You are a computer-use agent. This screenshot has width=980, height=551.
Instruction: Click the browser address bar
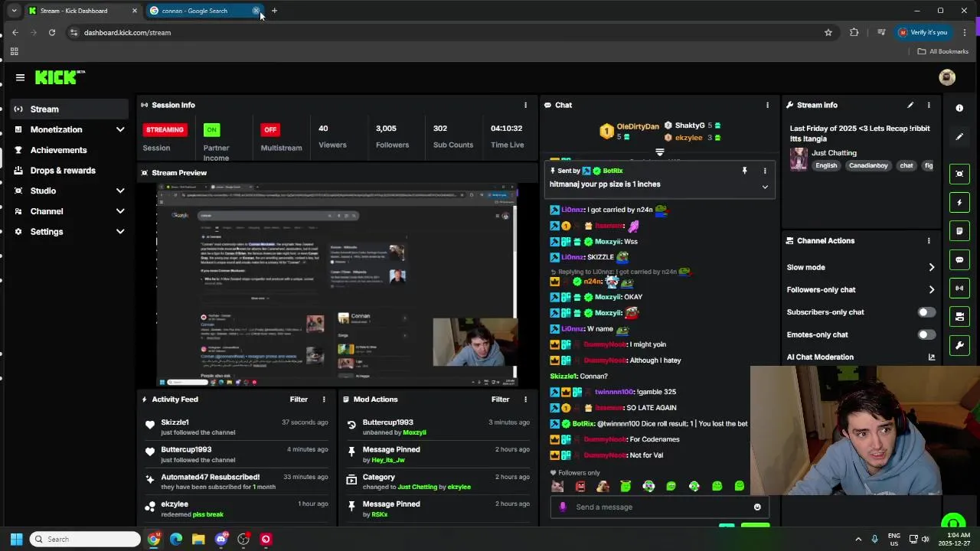point(448,32)
